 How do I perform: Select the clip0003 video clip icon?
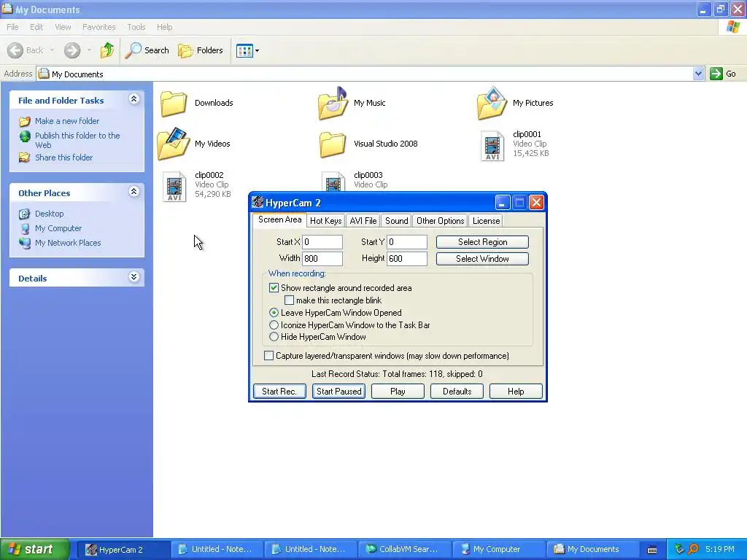[333, 182]
